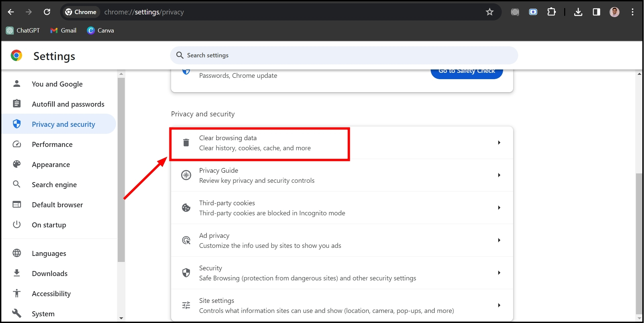Click the bookmark star icon
Screen dimensions: 644x323
coord(490,12)
